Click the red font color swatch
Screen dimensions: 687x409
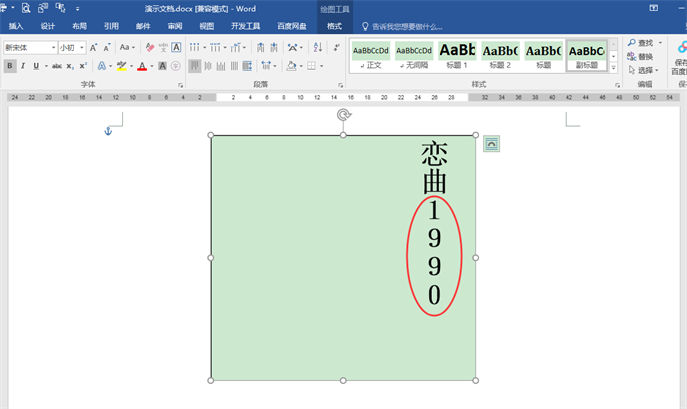click(142, 66)
